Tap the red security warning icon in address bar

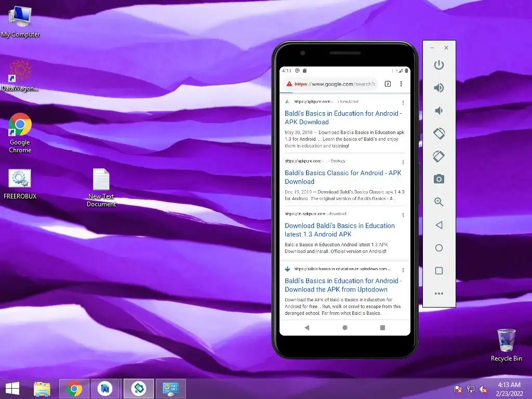click(289, 84)
